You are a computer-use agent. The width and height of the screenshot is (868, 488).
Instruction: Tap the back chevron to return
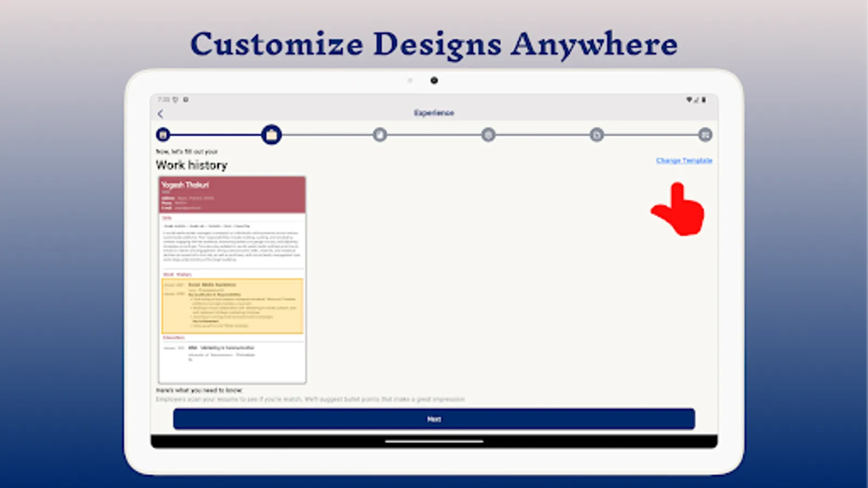(x=161, y=113)
